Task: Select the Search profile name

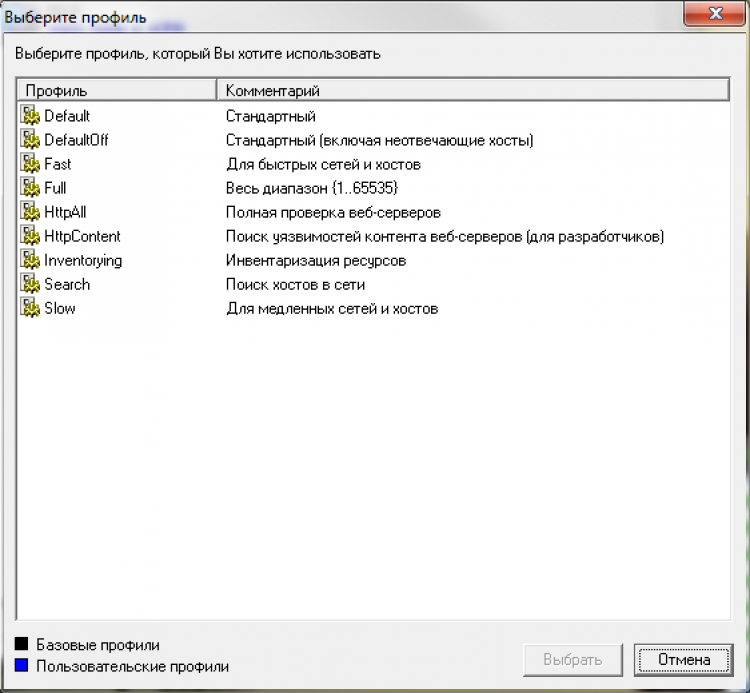Action: click(67, 285)
